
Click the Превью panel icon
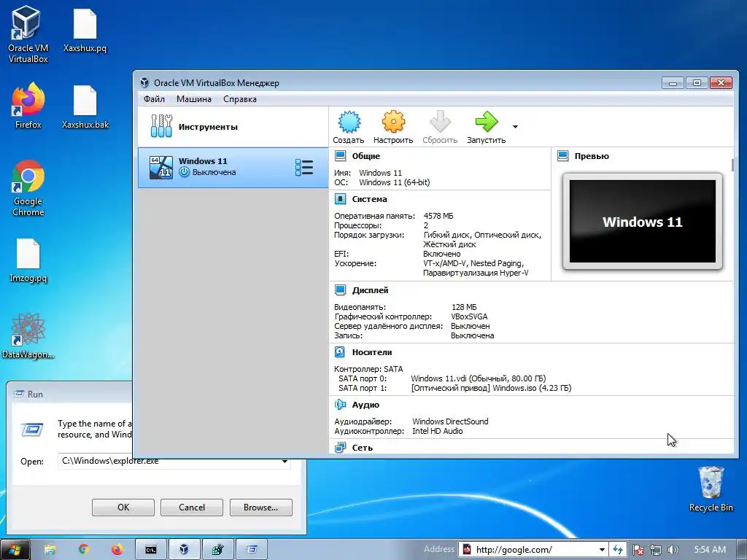[562, 156]
